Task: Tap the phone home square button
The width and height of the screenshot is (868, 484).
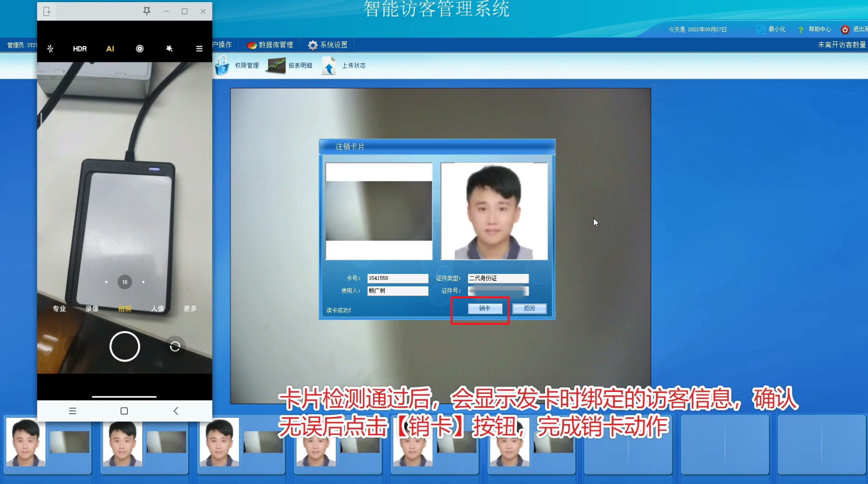Action: [124, 411]
